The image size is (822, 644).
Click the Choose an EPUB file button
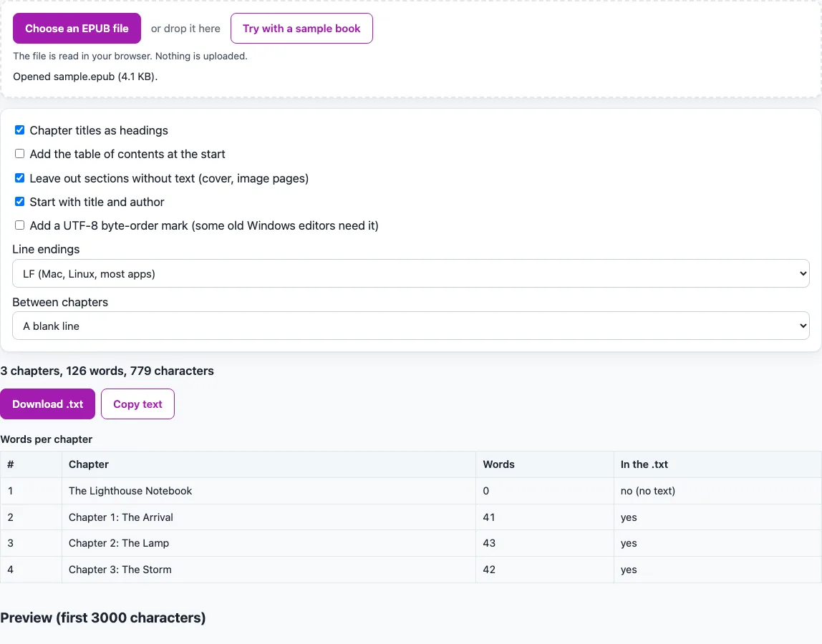77,29
